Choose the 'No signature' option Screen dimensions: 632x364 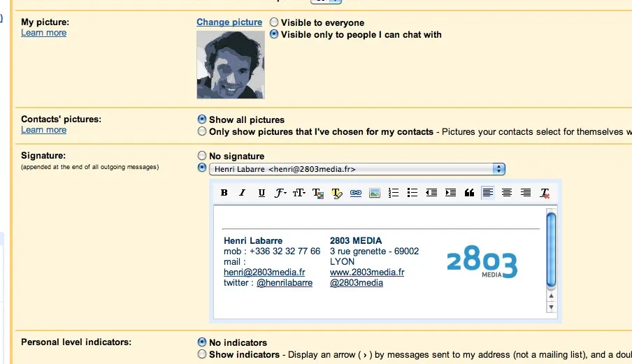[202, 155]
